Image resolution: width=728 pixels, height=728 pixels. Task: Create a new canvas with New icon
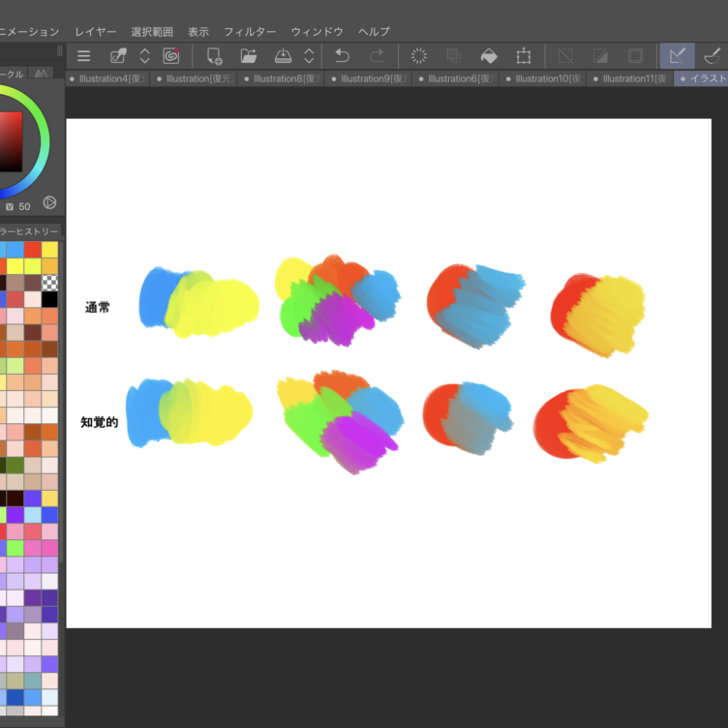tap(215, 56)
